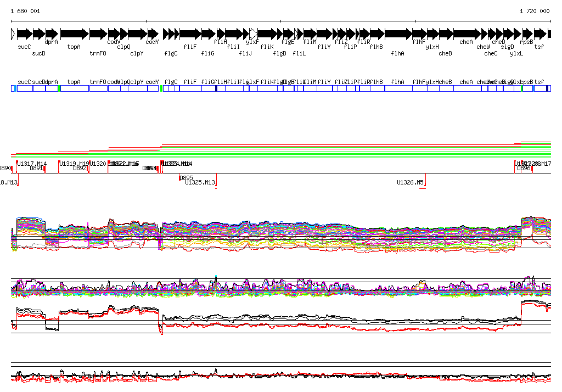Click the green marker before the rpsB box

click(x=521, y=88)
